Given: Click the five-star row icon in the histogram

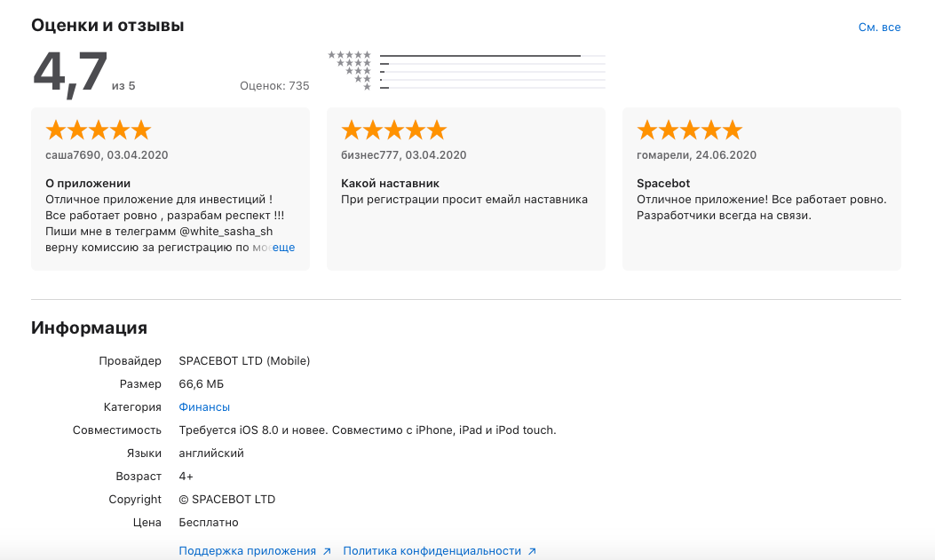Looking at the screenshot, I should (350, 55).
